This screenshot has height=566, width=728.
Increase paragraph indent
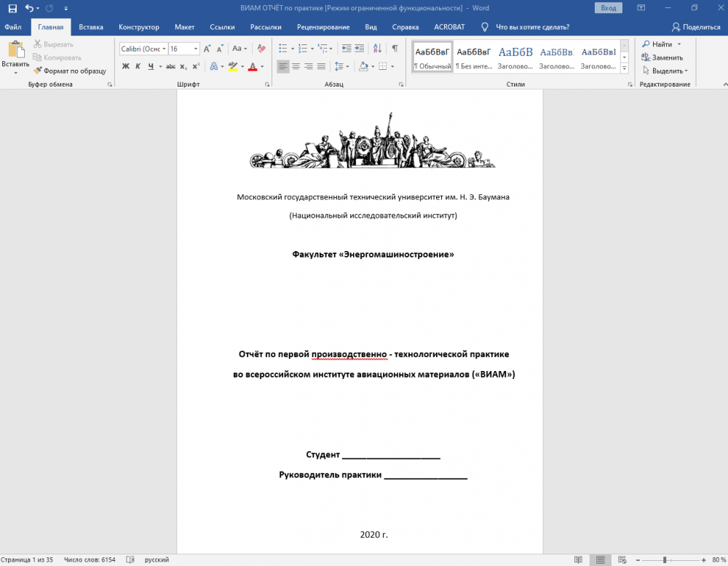coord(360,49)
